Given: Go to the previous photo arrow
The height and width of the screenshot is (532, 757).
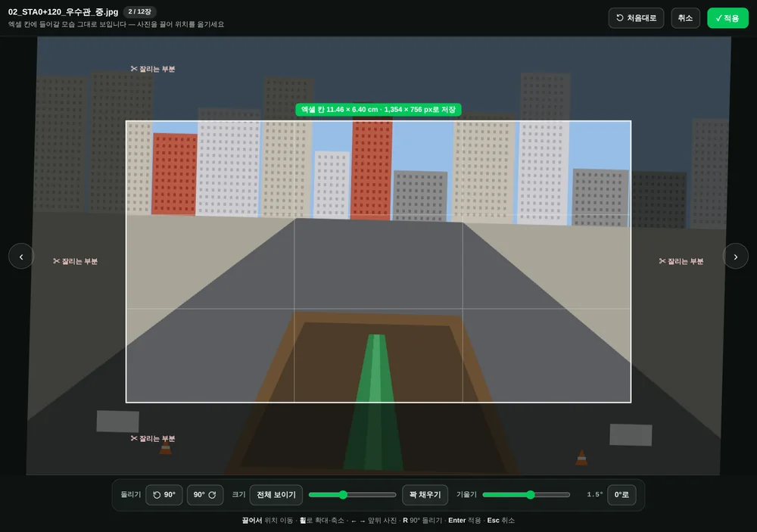Looking at the screenshot, I should [21, 257].
